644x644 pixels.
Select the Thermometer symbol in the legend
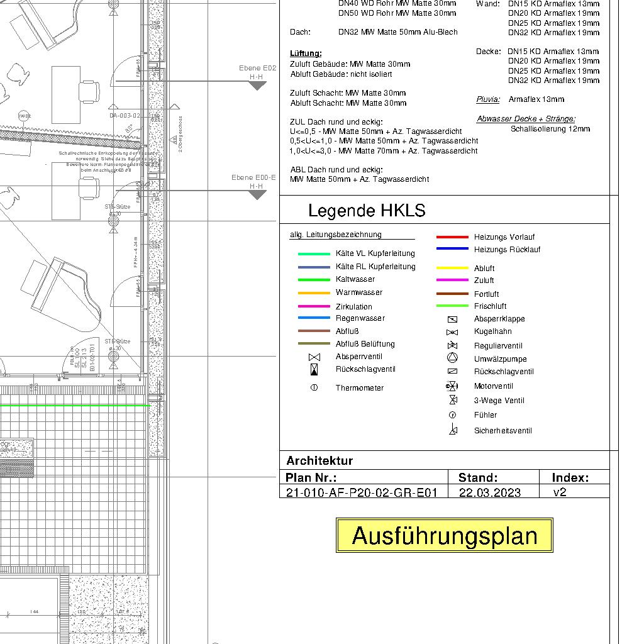pos(314,387)
